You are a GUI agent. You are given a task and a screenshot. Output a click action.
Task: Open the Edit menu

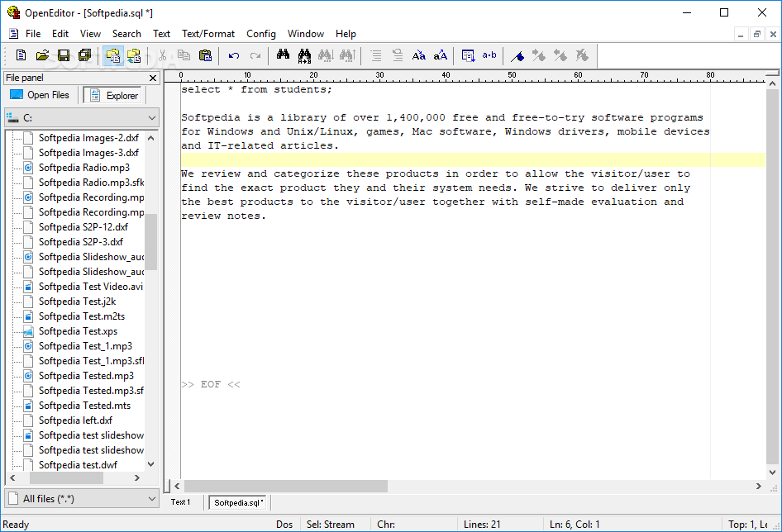[60, 34]
